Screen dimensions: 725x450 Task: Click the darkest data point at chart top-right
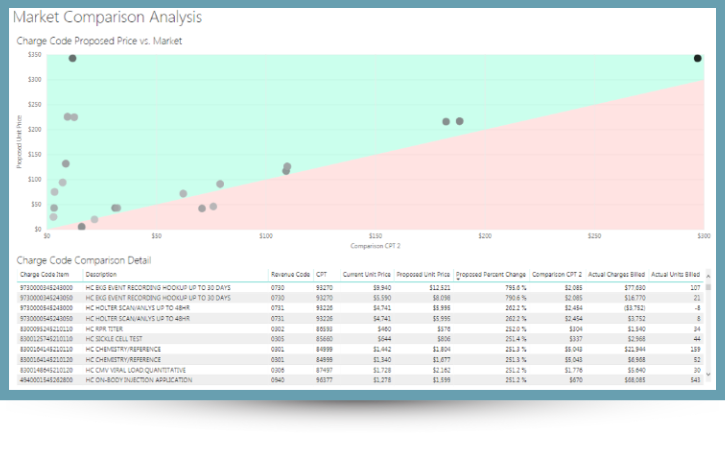click(x=698, y=58)
